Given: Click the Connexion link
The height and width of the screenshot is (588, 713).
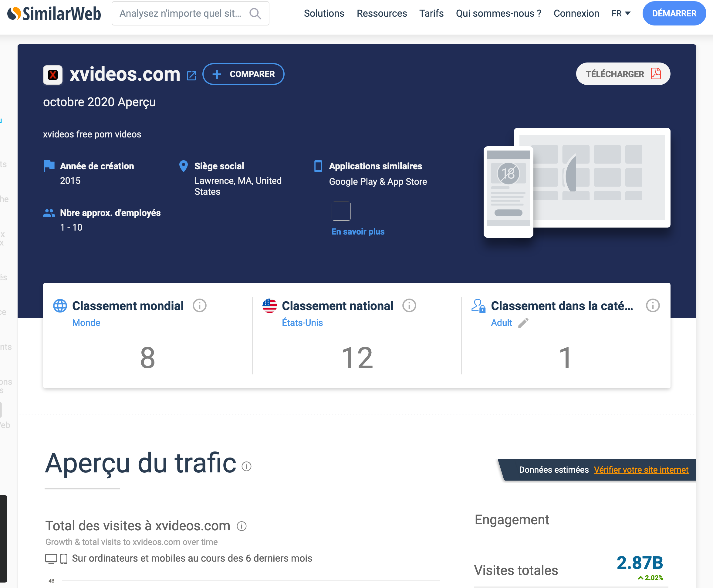Looking at the screenshot, I should [576, 14].
